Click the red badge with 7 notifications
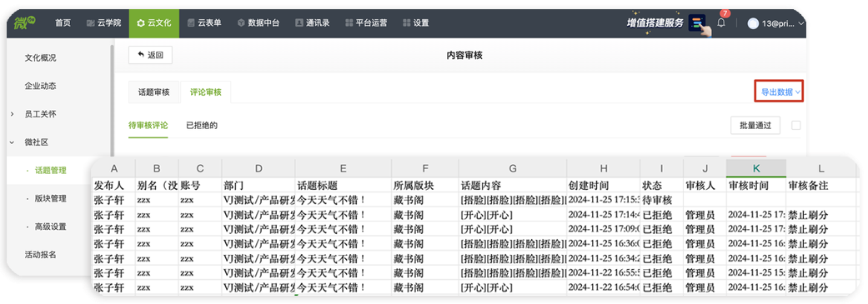The height and width of the screenshot is (304, 868). click(725, 13)
